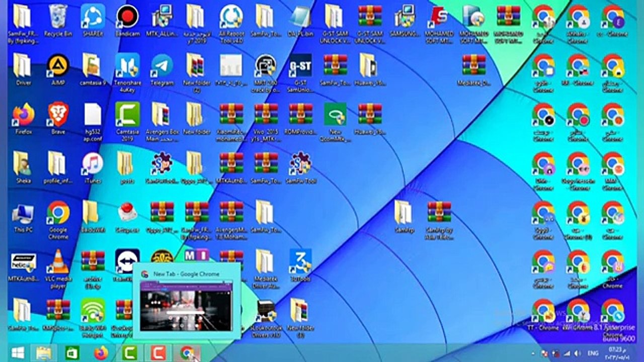The height and width of the screenshot is (362, 644).
Task: Select the hg532 ap.conf file
Action: [93, 122]
